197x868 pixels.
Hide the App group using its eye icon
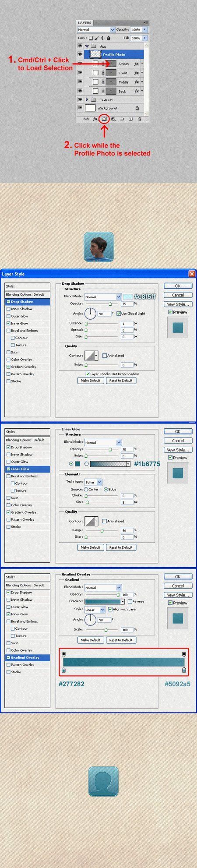coord(80,46)
